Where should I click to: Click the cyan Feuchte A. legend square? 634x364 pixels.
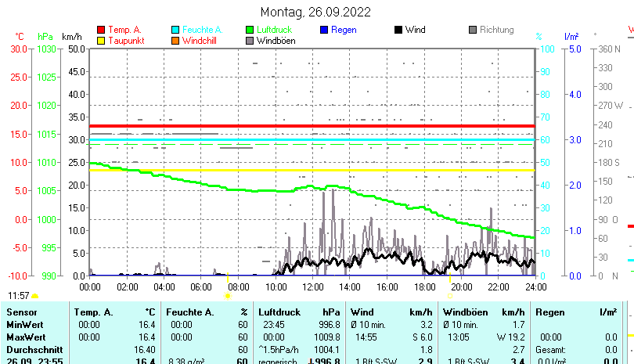175,30
